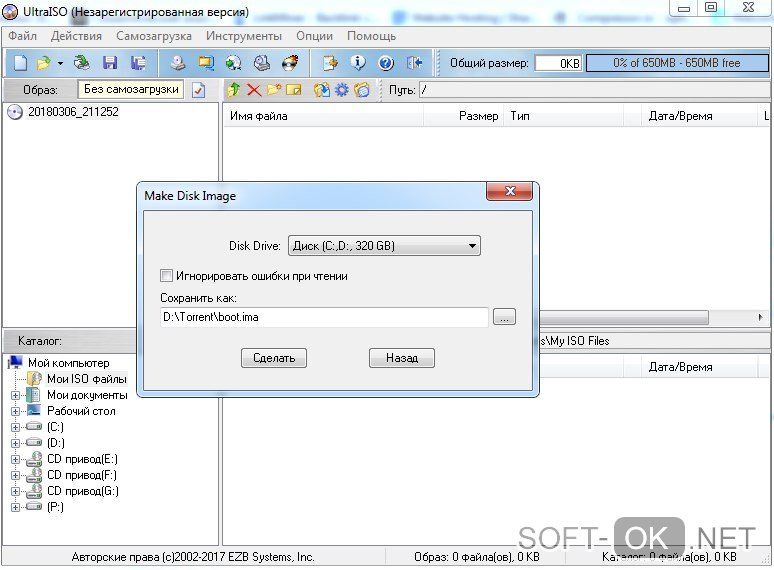The height and width of the screenshot is (570, 774).
Task: Expand the (D:) drive node
Action: [x=15, y=443]
